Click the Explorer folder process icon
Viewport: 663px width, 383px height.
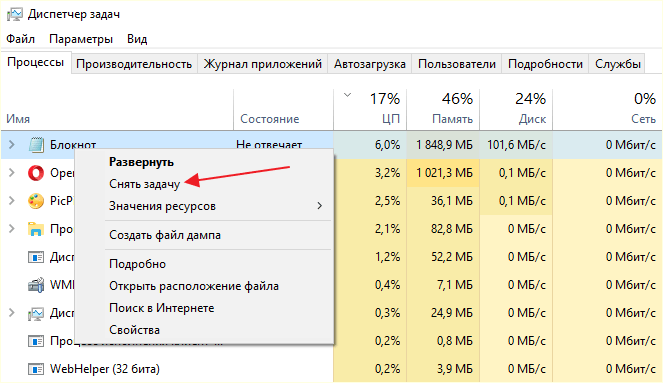[36, 229]
